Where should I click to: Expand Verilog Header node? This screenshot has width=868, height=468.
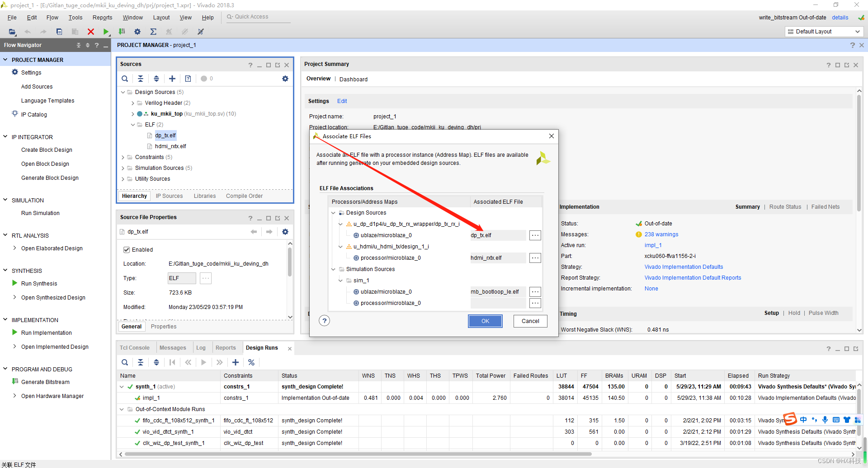(x=133, y=103)
